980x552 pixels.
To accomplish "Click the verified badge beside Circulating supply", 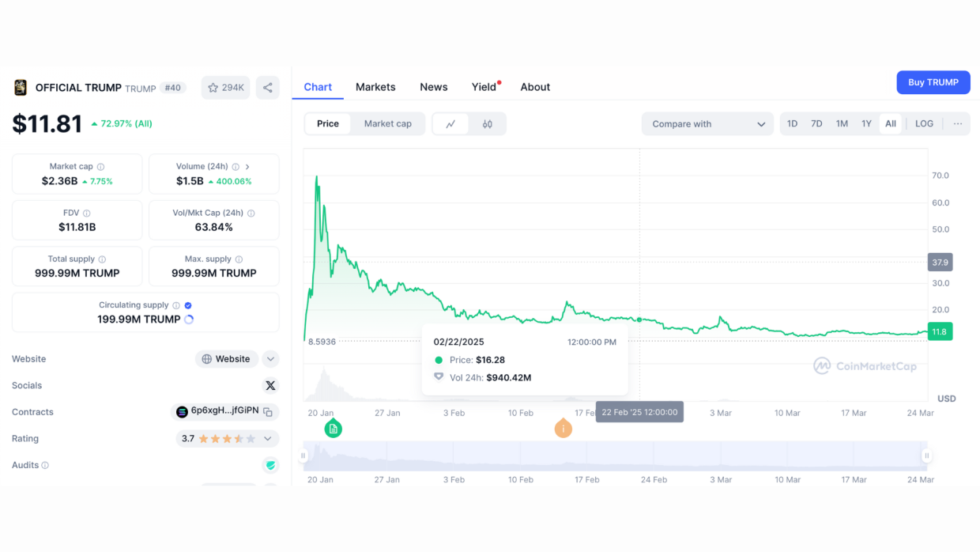I will (x=188, y=305).
